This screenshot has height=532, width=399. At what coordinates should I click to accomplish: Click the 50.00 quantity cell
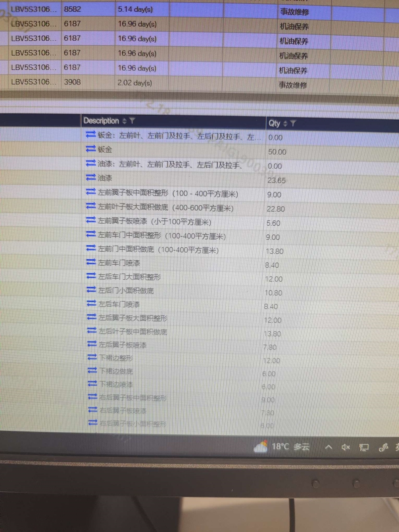pyautogui.click(x=277, y=152)
